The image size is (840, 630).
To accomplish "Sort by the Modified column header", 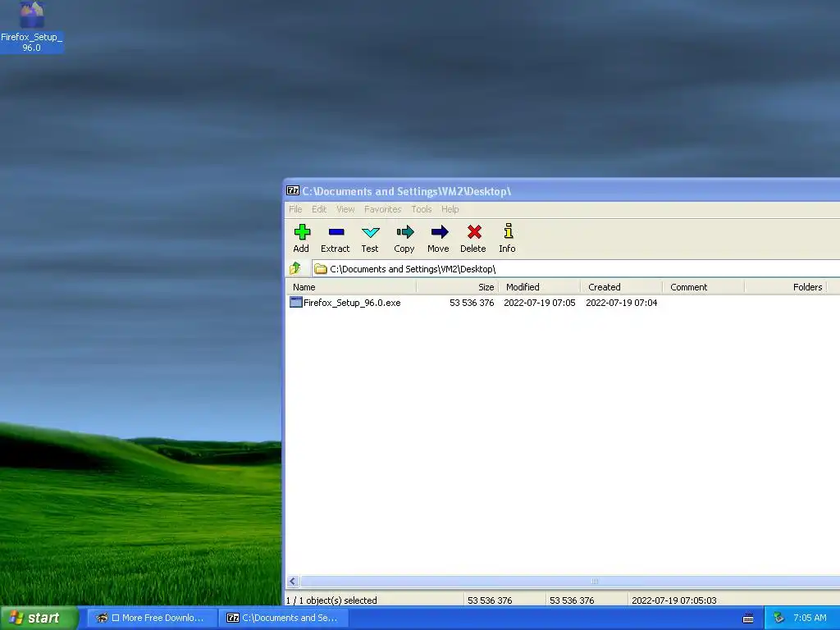I will (x=540, y=287).
